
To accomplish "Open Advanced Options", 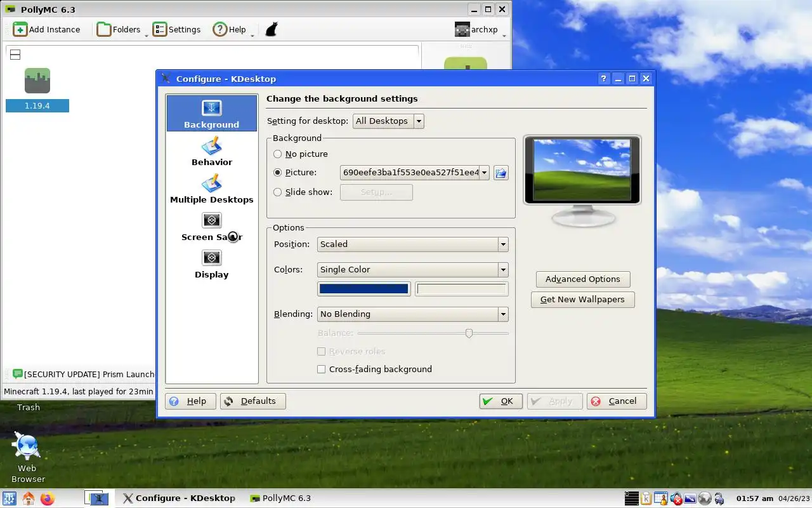I will 583,279.
